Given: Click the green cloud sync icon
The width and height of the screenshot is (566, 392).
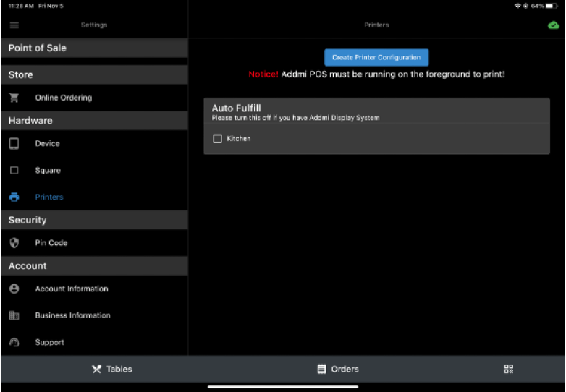Looking at the screenshot, I should 554,25.
